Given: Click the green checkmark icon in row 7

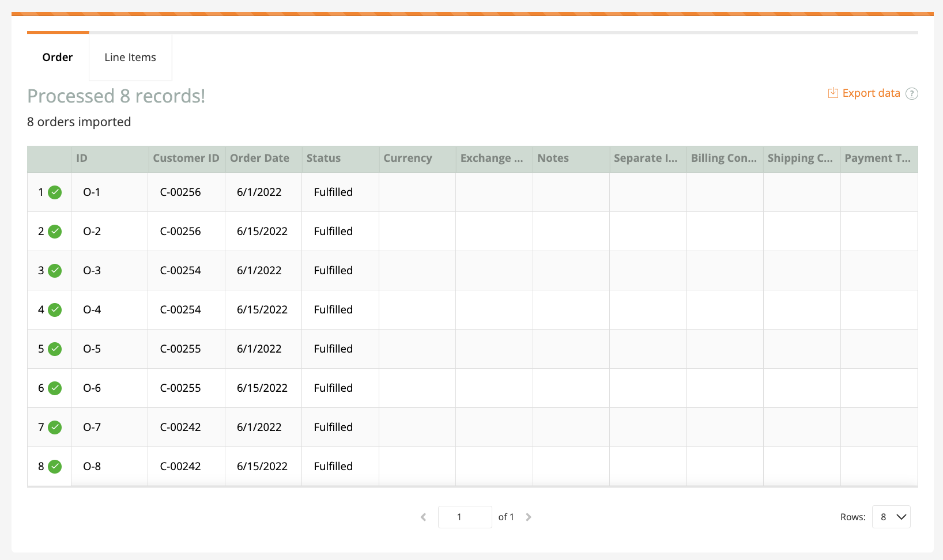Looking at the screenshot, I should (55, 427).
